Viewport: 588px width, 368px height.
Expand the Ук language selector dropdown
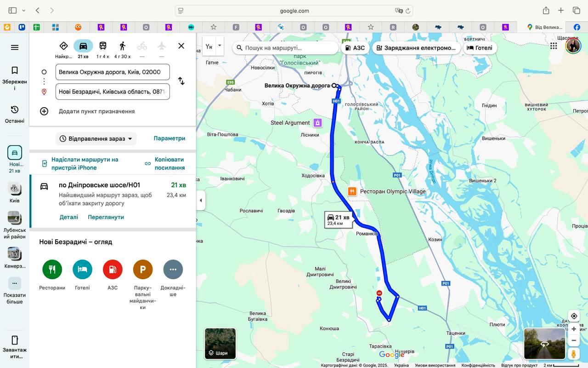point(219,46)
